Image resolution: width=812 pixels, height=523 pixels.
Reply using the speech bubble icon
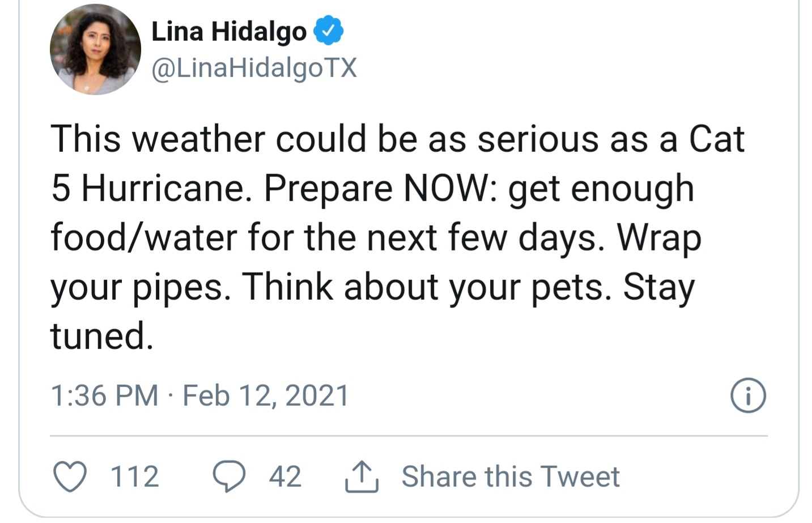pyautogui.click(x=229, y=477)
